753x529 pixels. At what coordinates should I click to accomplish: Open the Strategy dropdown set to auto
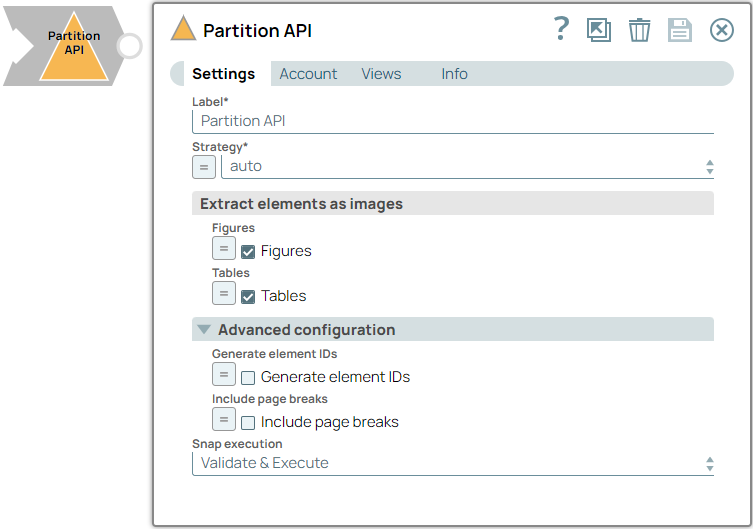(467, 167)
